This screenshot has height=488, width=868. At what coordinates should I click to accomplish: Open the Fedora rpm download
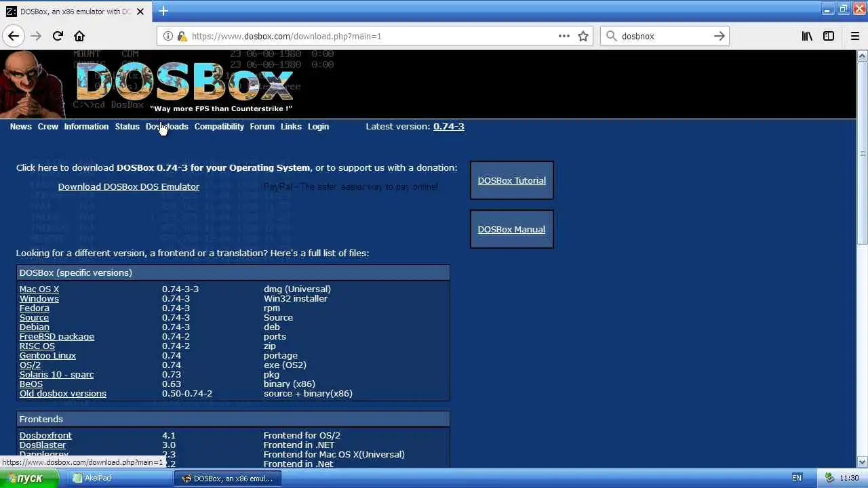coord(35,308)
